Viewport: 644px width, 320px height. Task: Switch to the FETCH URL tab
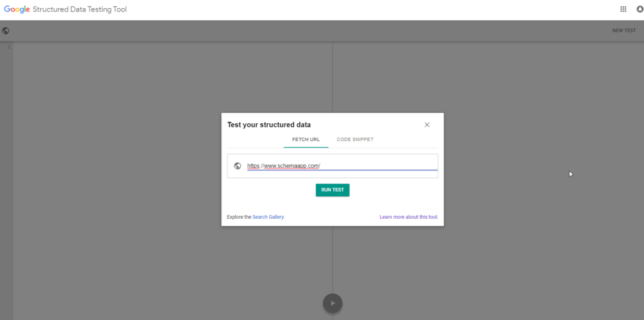[x=306, y=139]
